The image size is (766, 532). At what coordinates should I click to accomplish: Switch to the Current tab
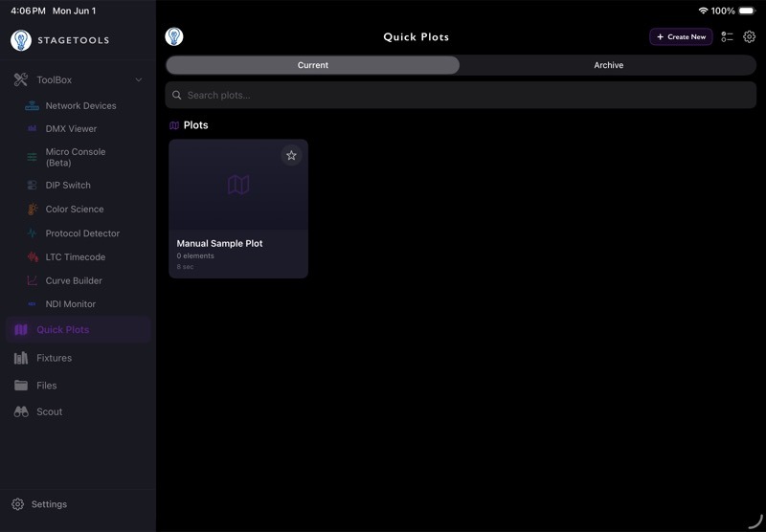[x=313, y=65]
